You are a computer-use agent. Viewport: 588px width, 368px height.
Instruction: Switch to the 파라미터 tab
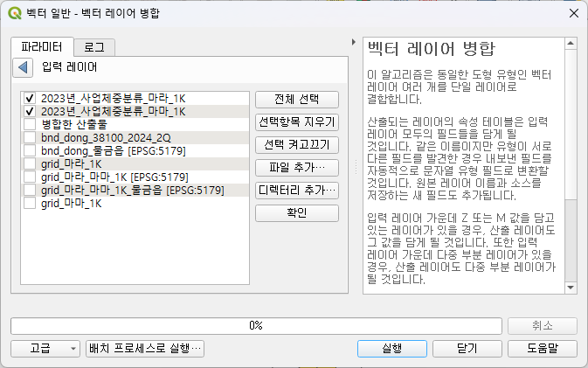point(42,47)
